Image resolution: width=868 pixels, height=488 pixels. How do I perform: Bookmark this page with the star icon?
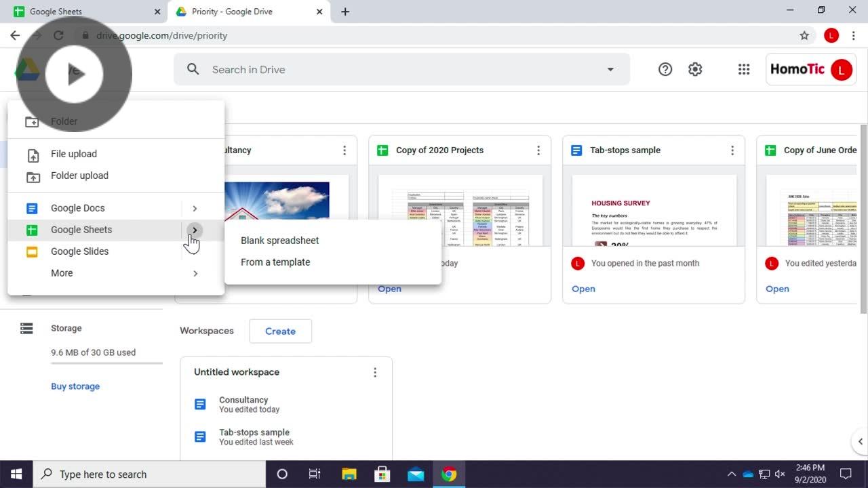tap(804, 35)
